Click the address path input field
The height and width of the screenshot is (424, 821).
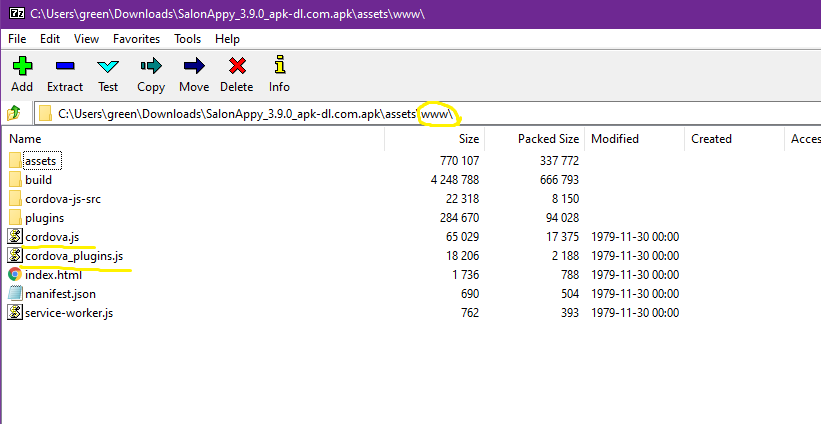coord(427,113)
